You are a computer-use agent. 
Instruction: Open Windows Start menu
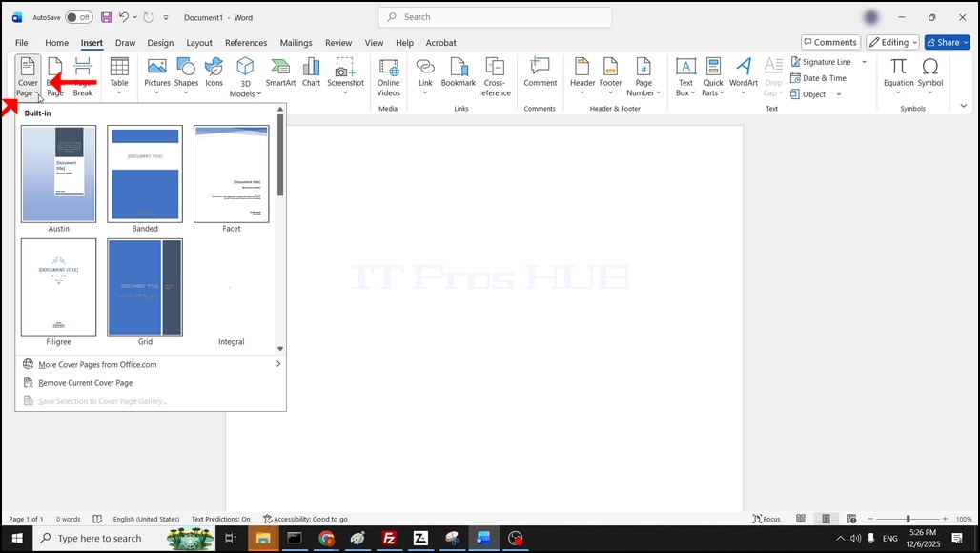tap(17, 538)
